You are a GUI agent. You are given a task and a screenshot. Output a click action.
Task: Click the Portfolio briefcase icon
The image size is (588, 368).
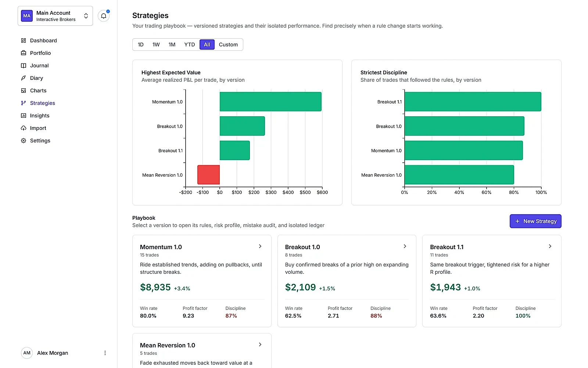point(24,53)
